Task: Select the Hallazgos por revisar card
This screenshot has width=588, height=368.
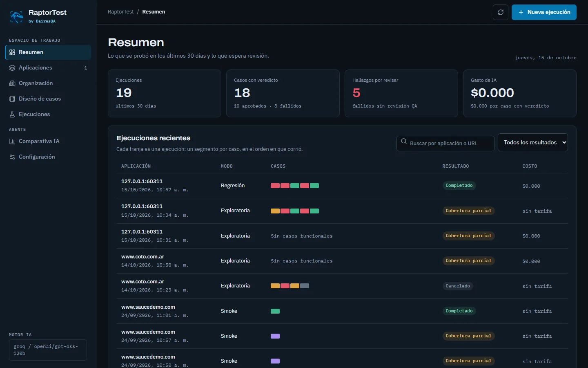Action: coord(401,93)
